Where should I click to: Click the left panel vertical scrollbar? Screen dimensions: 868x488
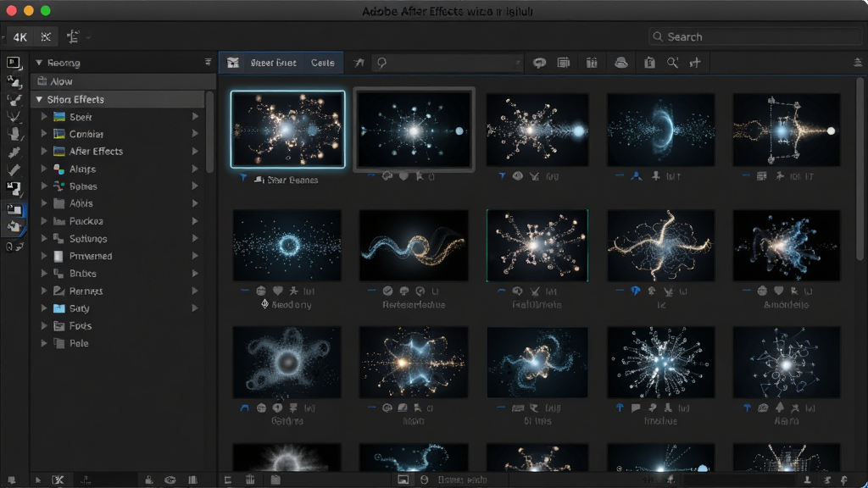(210, 133)
